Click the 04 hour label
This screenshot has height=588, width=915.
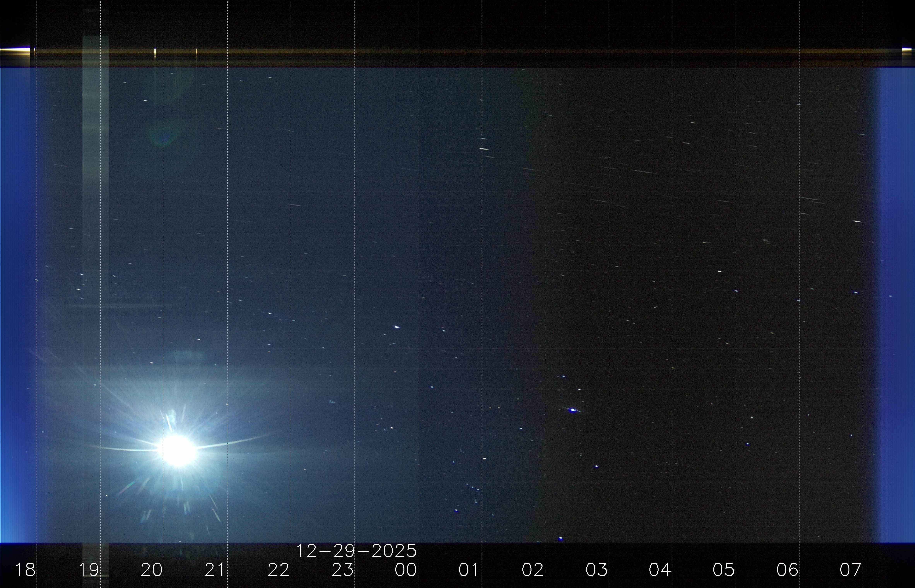pyautogui.click(x=660, y=570)
